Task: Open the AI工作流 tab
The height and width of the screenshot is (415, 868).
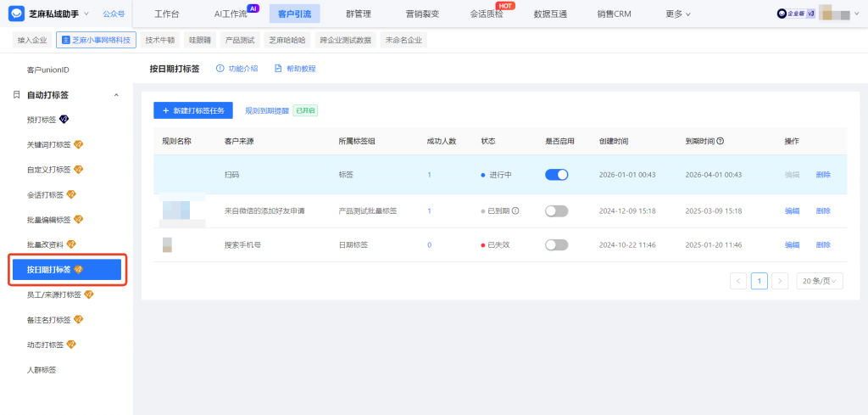Action: coord(231,14)
